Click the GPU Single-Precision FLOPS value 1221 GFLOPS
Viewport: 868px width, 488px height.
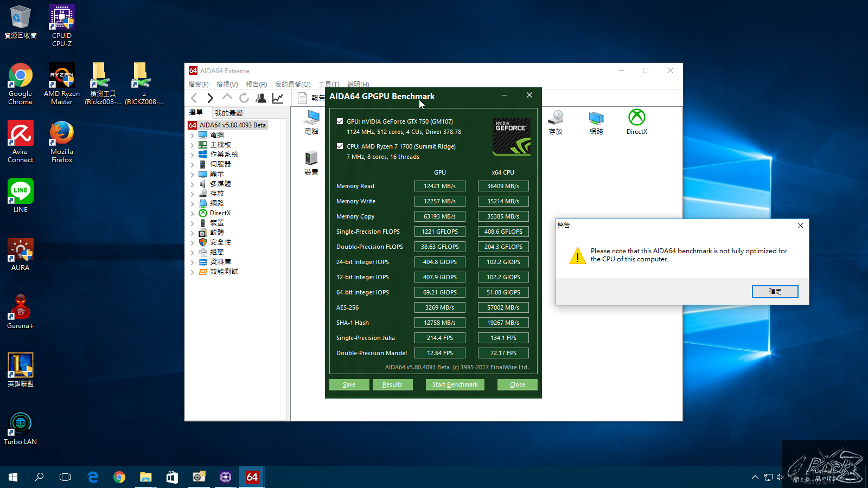click(440, 232)
